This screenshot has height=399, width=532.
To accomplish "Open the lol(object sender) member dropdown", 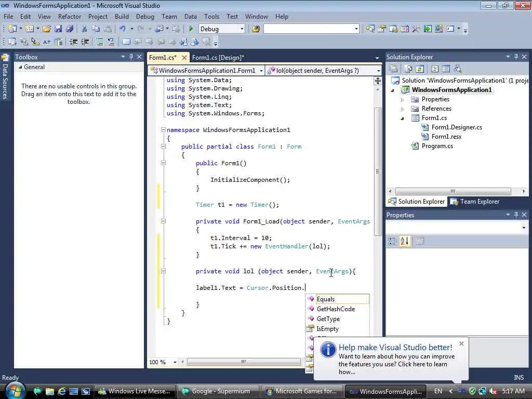I will tap(378, 71).
